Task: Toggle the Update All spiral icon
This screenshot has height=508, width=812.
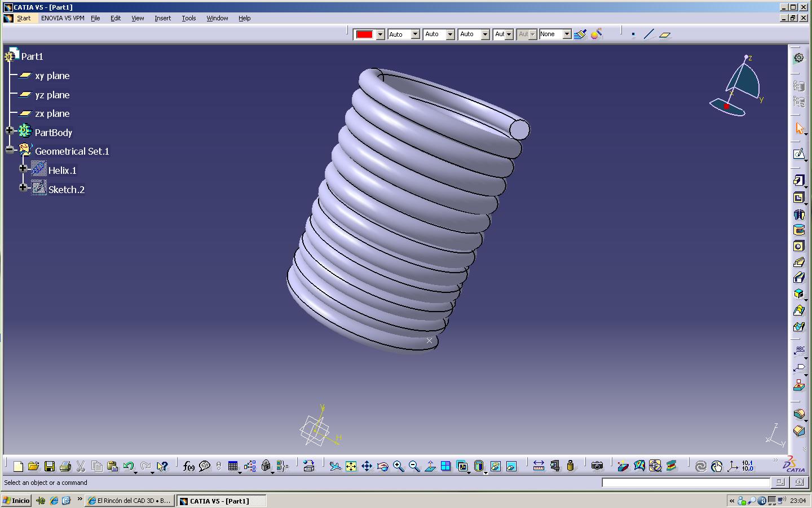Action: point(701,466)
